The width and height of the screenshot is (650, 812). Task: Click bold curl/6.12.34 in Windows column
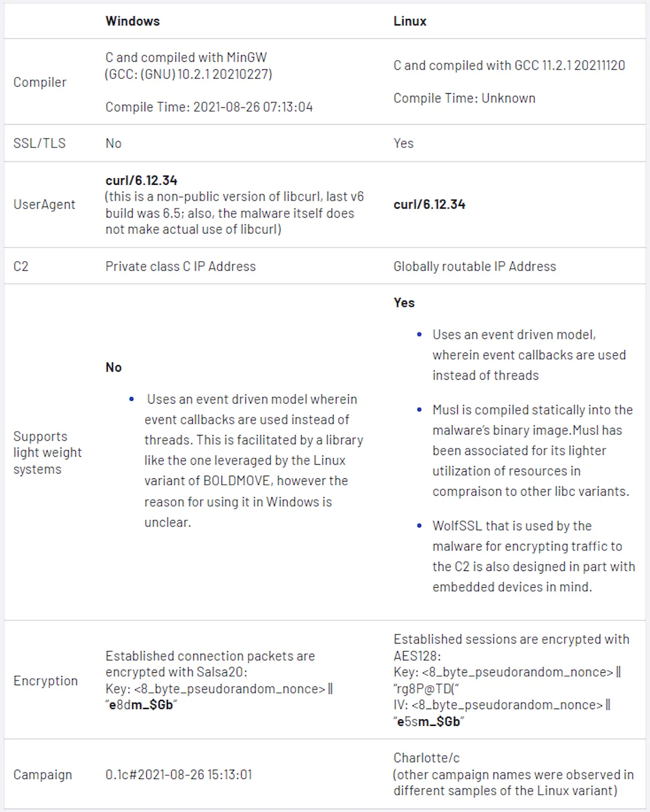[x=141, y=180]
